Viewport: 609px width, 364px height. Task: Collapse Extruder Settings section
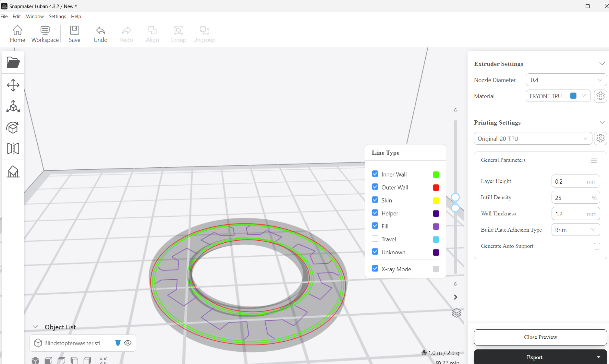pos(602,64)
